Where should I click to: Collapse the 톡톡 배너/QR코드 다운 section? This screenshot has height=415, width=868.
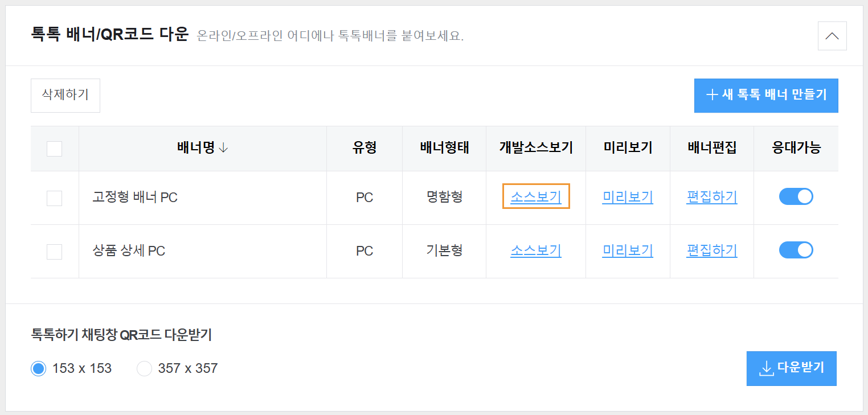832,36
